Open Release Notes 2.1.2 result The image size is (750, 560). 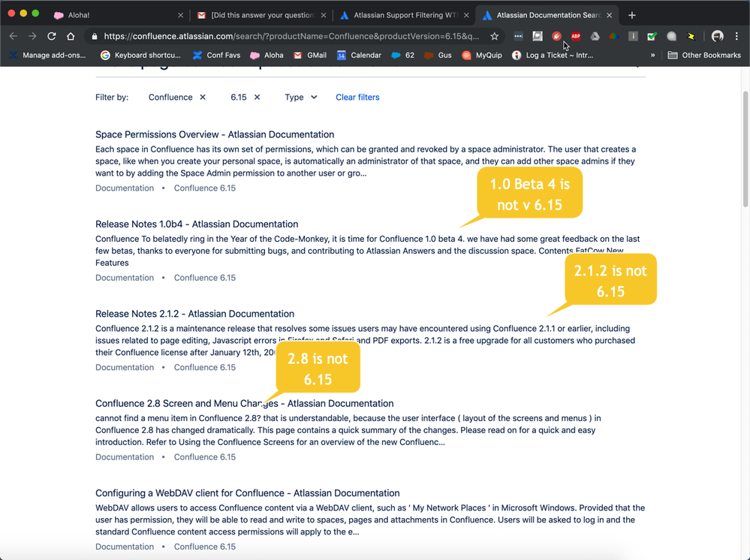click(194, 314)
